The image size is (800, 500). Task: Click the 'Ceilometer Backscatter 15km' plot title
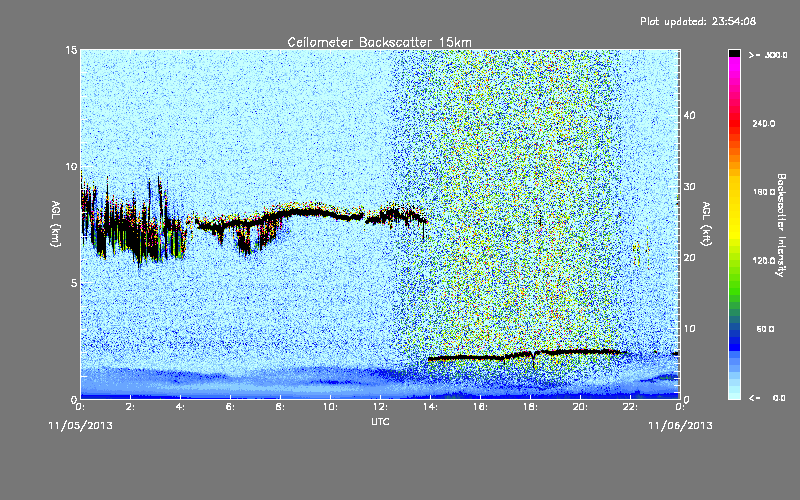point(379,42)
